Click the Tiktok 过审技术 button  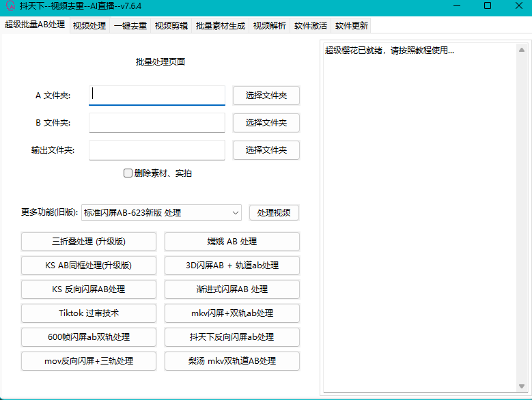click(89, 313)
